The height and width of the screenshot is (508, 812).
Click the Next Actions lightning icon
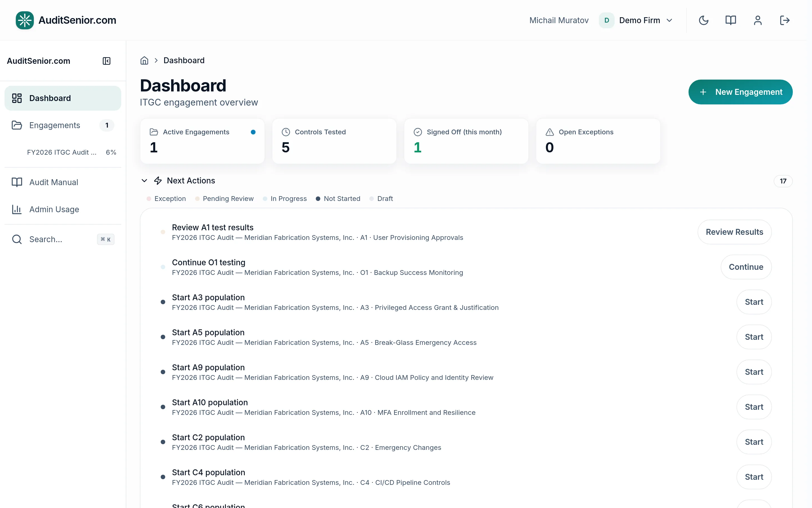158,181
